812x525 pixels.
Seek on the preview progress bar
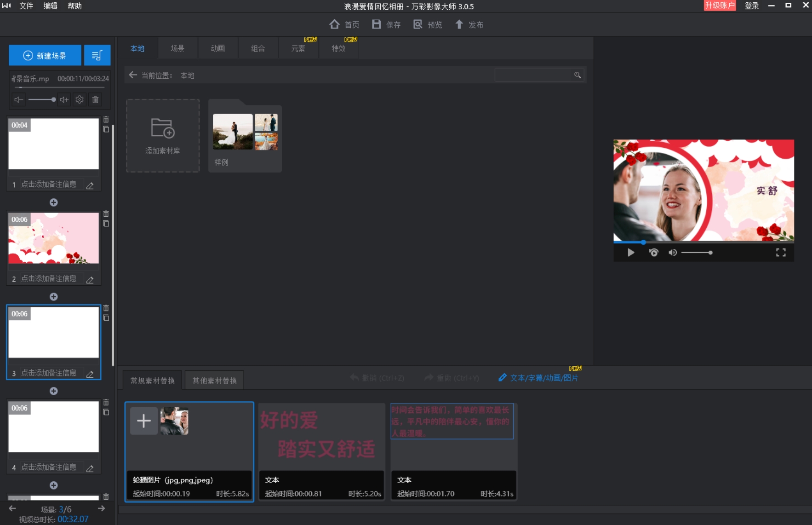(x=703, y=242)
